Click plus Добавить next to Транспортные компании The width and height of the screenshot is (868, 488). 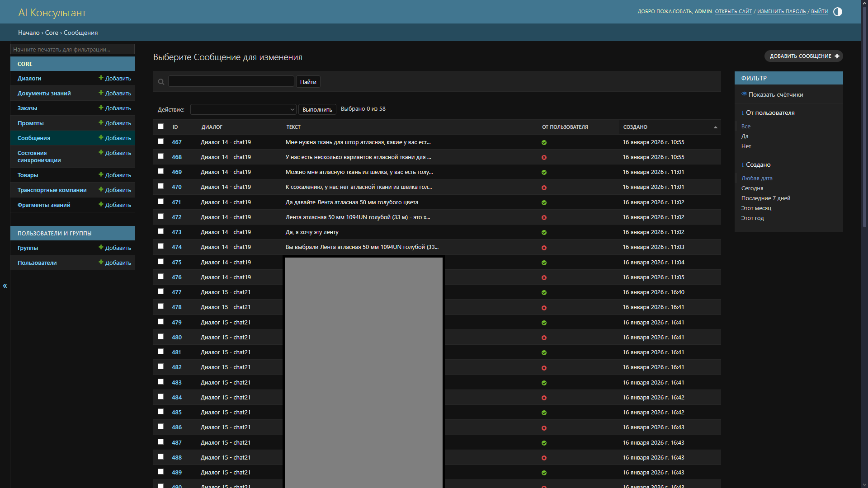coord(115,190)
